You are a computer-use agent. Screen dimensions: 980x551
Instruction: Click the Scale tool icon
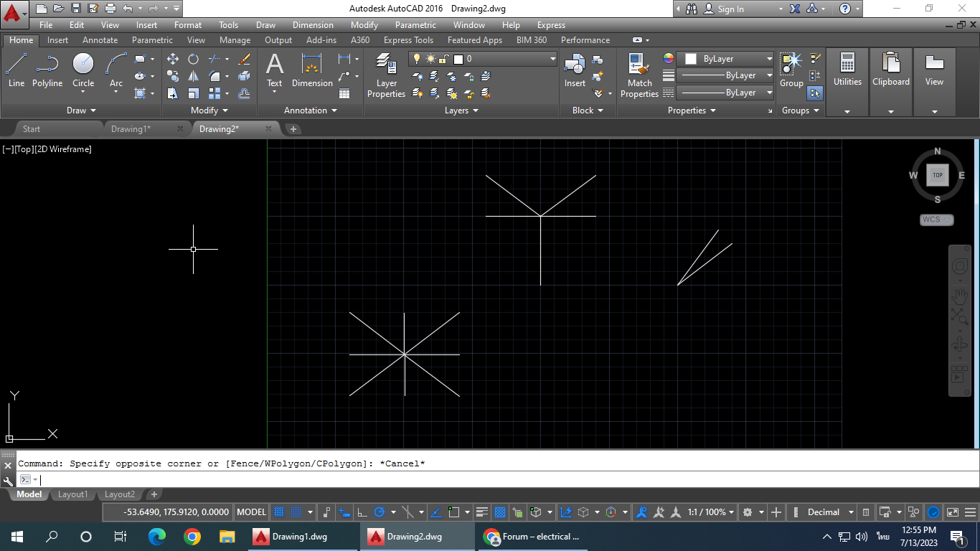tap(194, 93)
